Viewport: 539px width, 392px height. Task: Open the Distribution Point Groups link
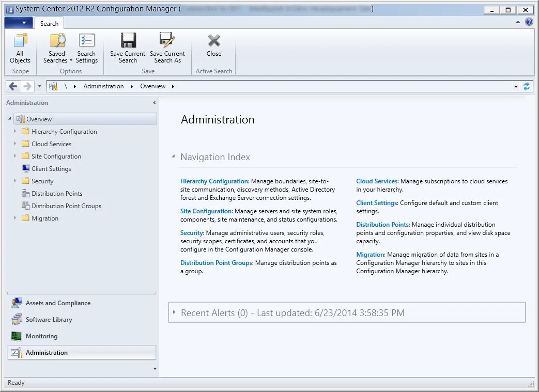click(217, 263)
